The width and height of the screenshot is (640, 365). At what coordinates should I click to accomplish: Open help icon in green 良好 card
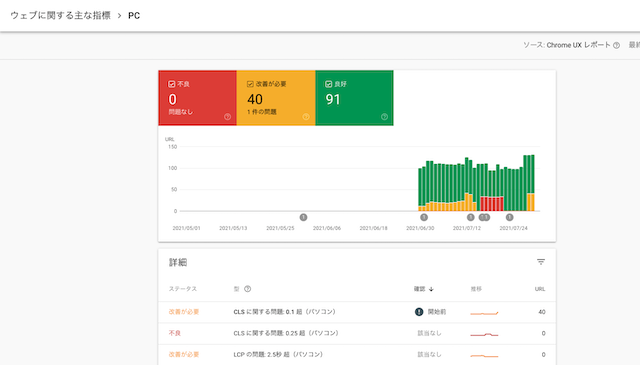384,117
